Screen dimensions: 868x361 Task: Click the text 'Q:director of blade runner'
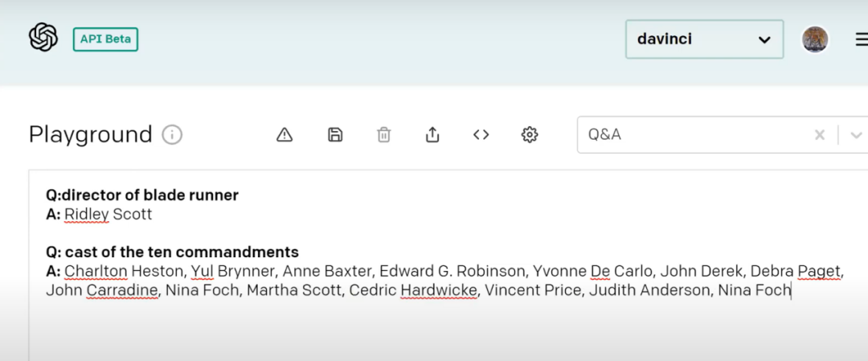(x=142, y=195)
